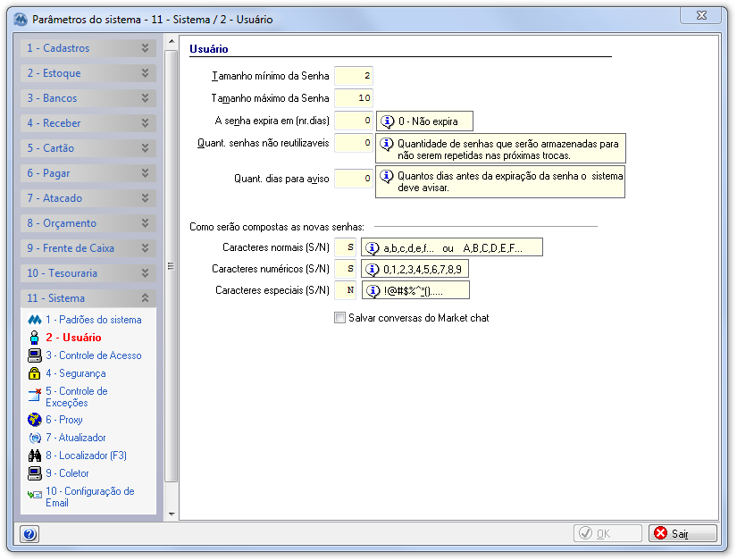Click the Localizador binoculars icon
This screenshot has width=737, height=560.
pyautogui.click(x=34, y=456)
